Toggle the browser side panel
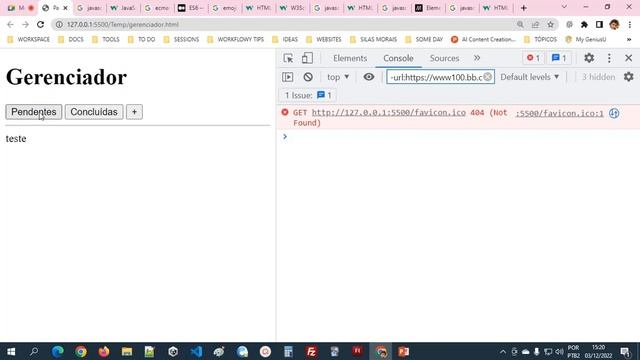Image resolution: width=640 pixels, height=360 pixels. (599, 24)
